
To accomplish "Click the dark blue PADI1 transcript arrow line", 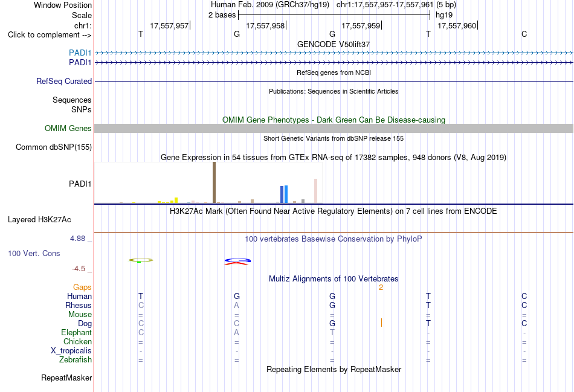I will (x=334, y=63).
